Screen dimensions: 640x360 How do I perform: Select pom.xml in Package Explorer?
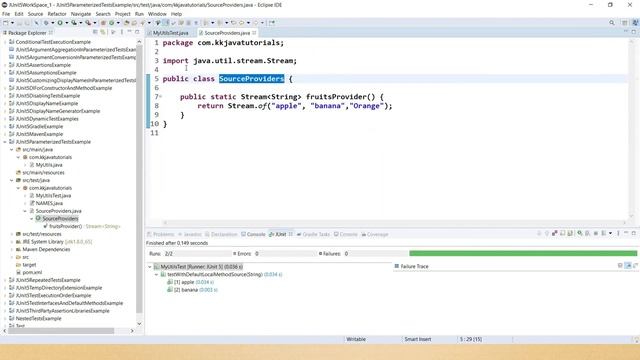coord(32,272)
